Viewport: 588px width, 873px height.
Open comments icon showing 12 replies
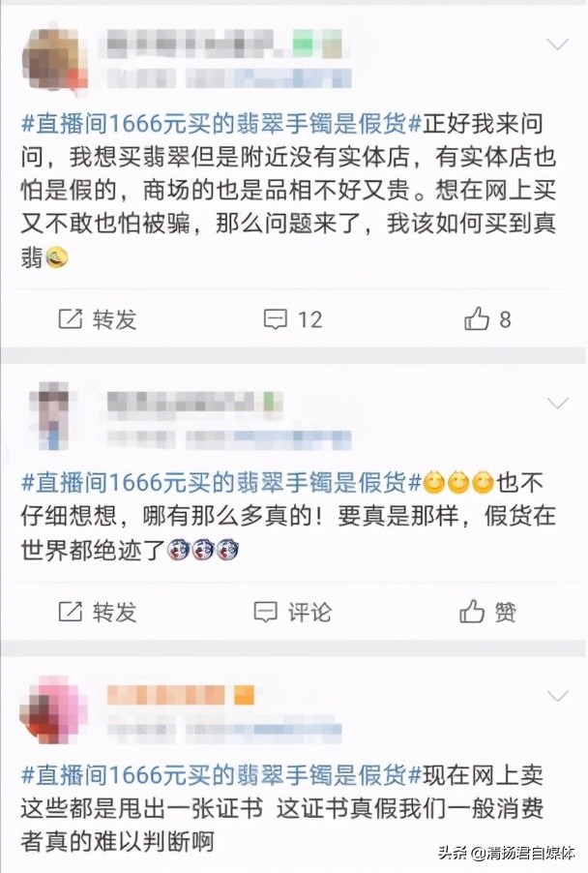tap(275, 319)
